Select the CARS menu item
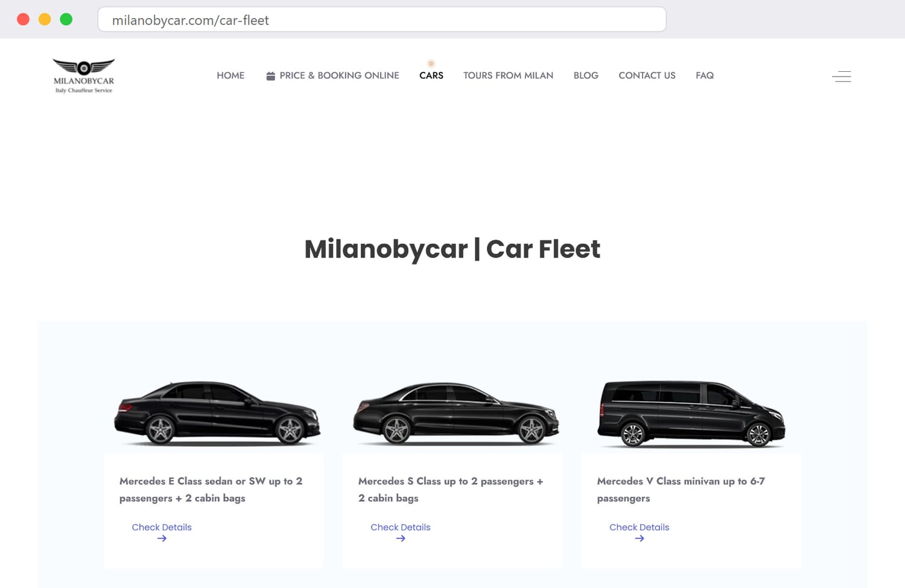905x588 pixels. tap(431, 75)
